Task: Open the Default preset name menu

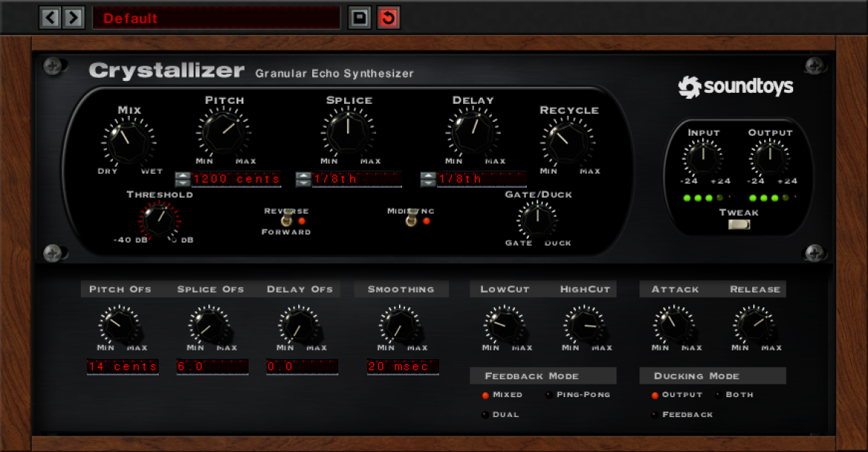Action: (217, 19)
